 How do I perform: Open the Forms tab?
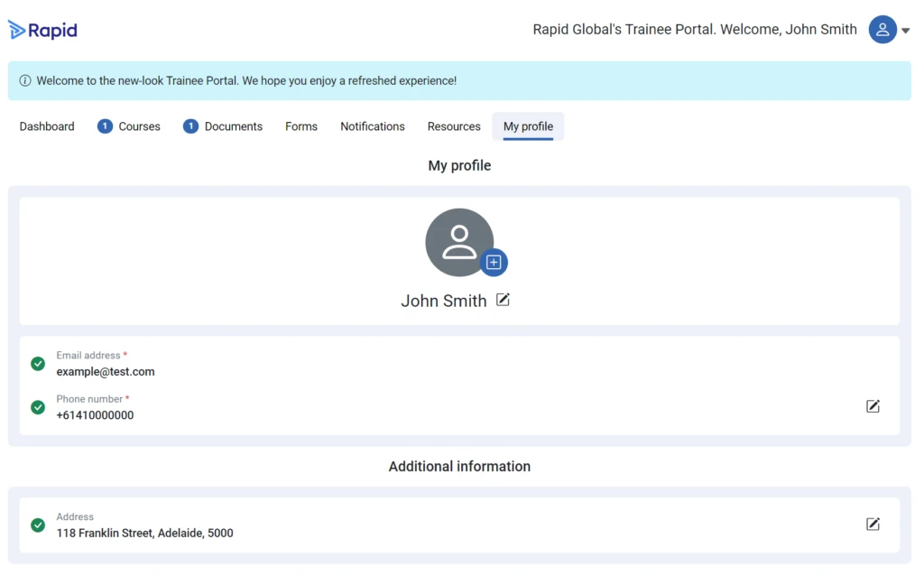coord(301,126)
